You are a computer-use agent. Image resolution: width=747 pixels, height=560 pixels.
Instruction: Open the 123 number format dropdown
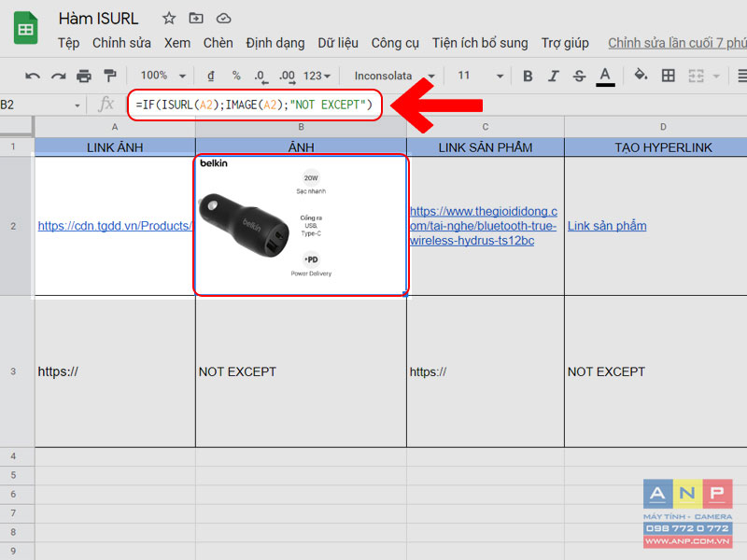point(317,76)
